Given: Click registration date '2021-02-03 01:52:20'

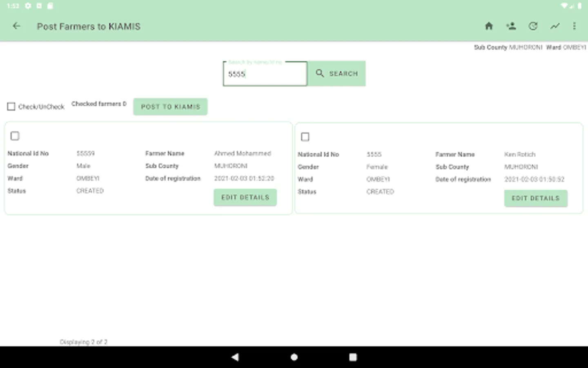Looking at the screenshot, I should 244,178.
